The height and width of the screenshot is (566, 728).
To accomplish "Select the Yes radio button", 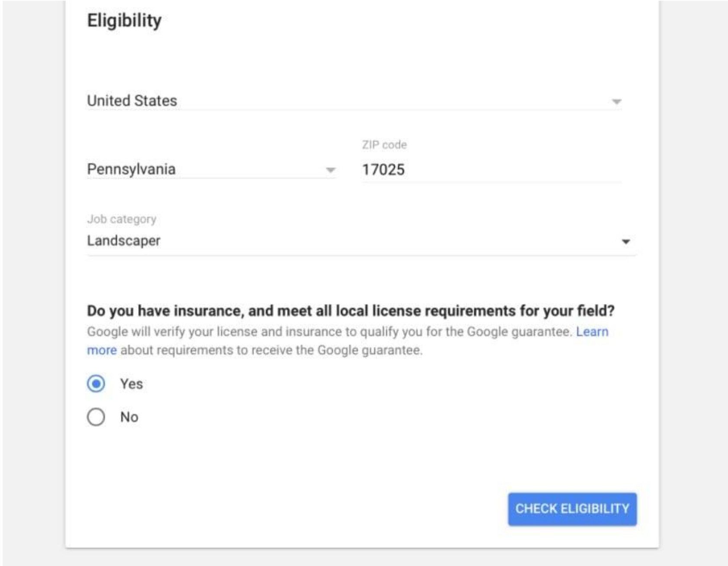I will coord(96,384).
